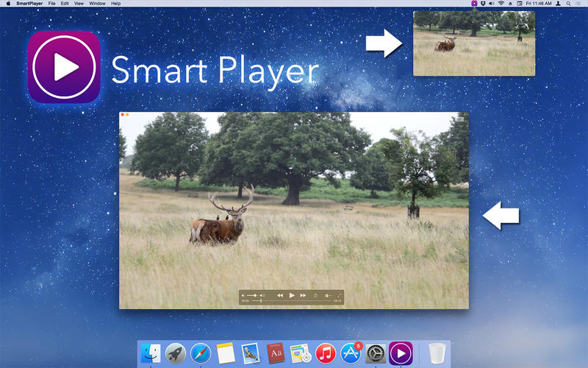
Task: Mute audio using the left speaker icon
Action: (x=243, y=296)
